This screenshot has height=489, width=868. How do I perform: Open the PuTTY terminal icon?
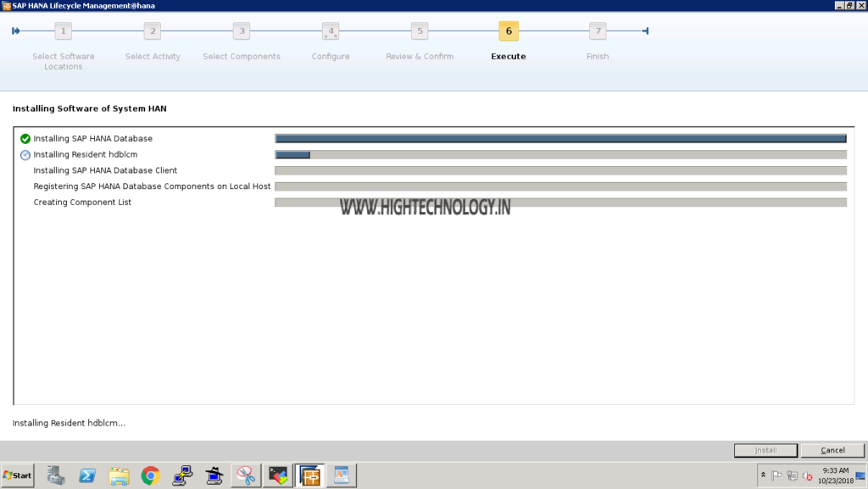[182, 475]
